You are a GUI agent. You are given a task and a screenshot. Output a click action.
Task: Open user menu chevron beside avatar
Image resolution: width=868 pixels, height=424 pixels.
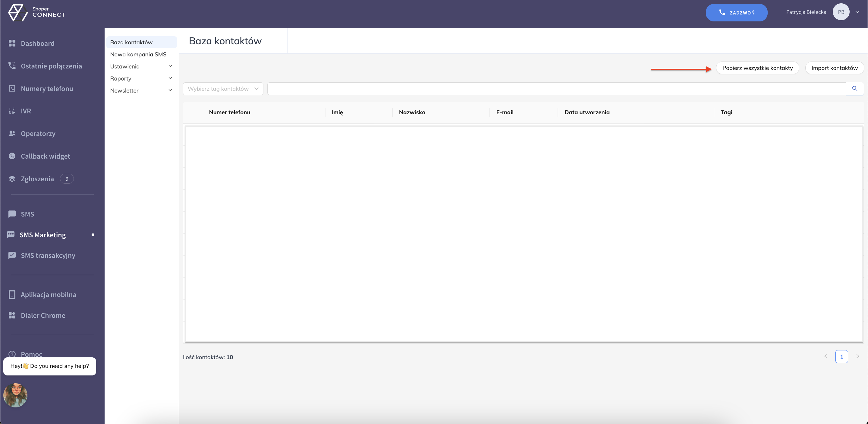tap(857, 12)
